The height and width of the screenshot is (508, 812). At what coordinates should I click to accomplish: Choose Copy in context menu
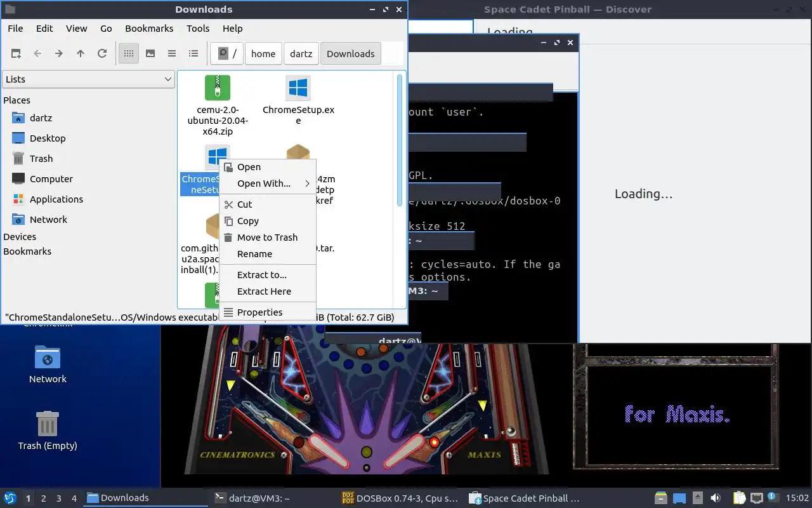(267, 221)
